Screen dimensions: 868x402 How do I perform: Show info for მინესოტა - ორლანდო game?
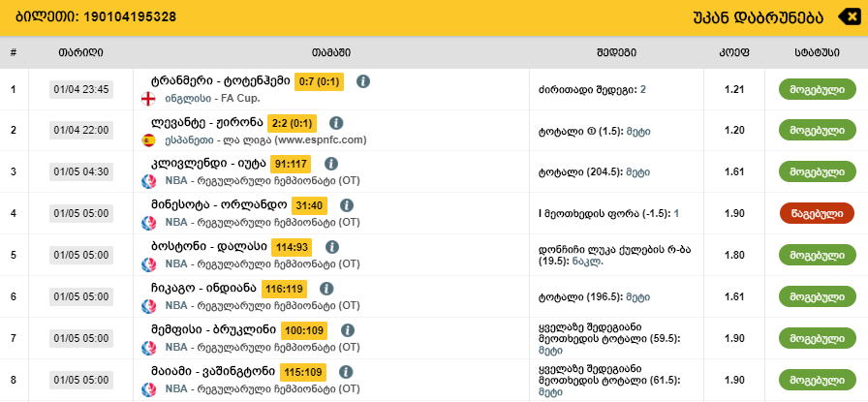[x=345, y=205]
